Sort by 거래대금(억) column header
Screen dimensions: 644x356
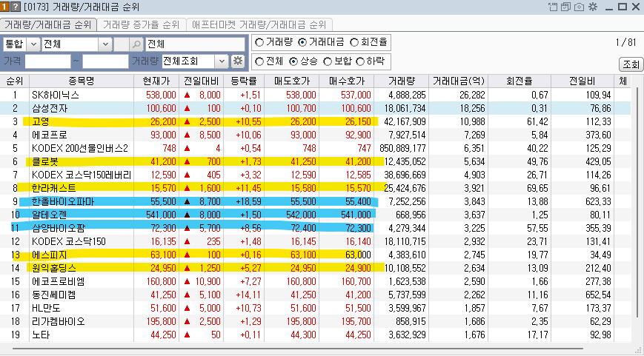[x=459, y=81]
